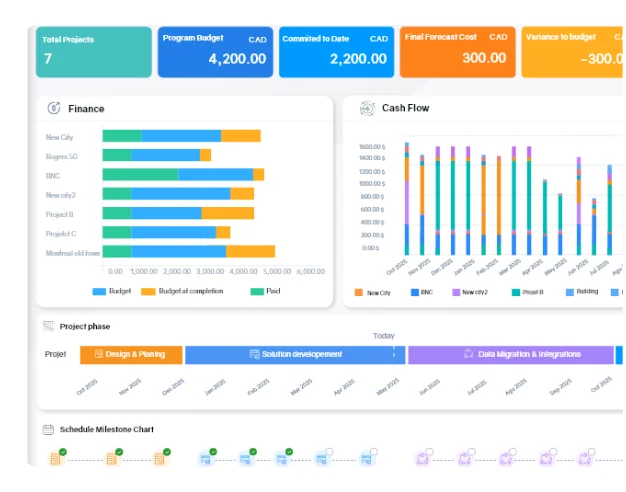Click the Montreal old town finance bar
The width and height of the screenshot is (626, 492).
(x=188, y=252)
